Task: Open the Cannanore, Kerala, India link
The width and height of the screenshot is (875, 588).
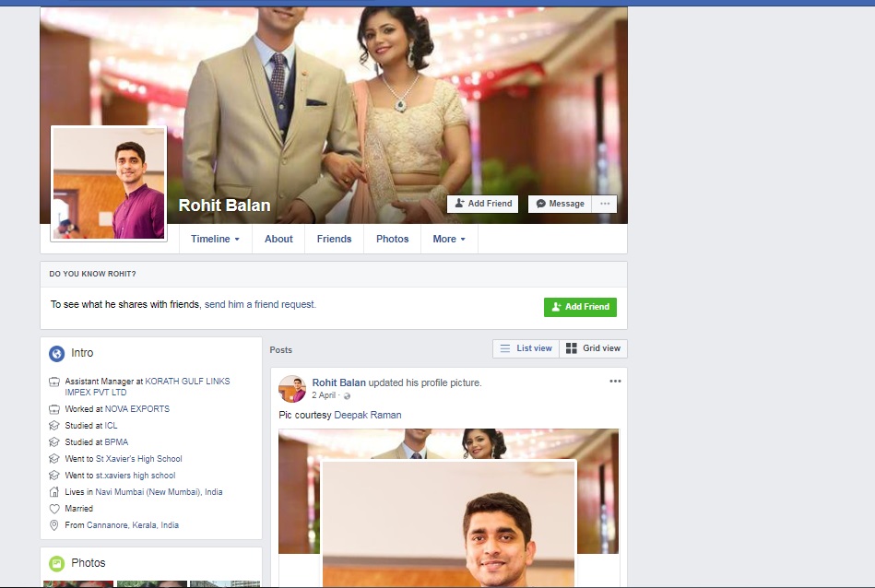Action: 133,525
